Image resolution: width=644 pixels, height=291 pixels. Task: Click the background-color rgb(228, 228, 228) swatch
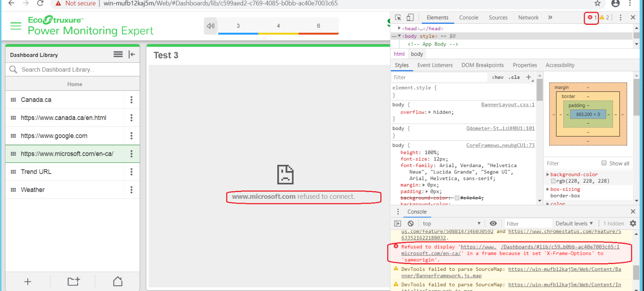coord(553,181)
